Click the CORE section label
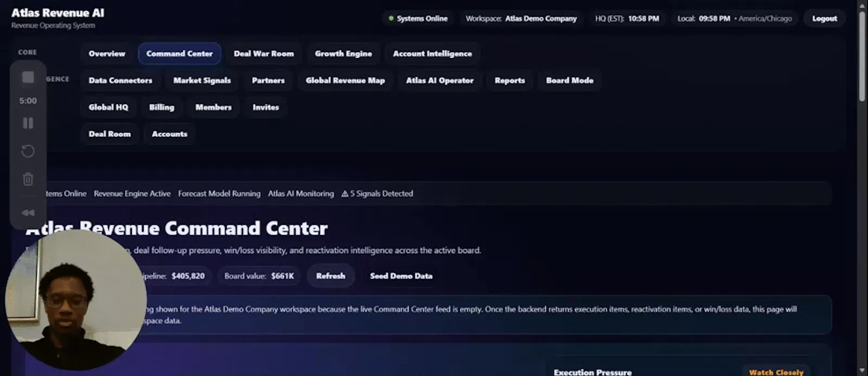Image resolution: width=868 pixels, height=376 pixels. (27, 53)
